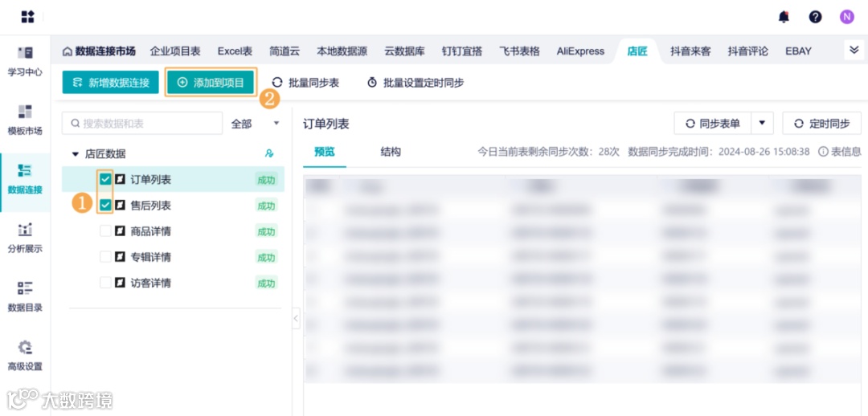Switch to the AliExpress tab
868x416 pixels.
pyautogui.click(x=581, y=51)
